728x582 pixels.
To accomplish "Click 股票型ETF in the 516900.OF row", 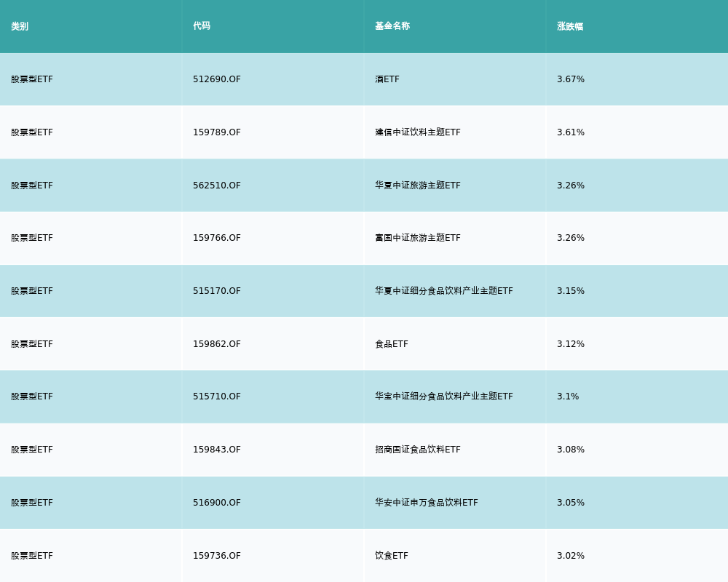I will click(32, 503).
